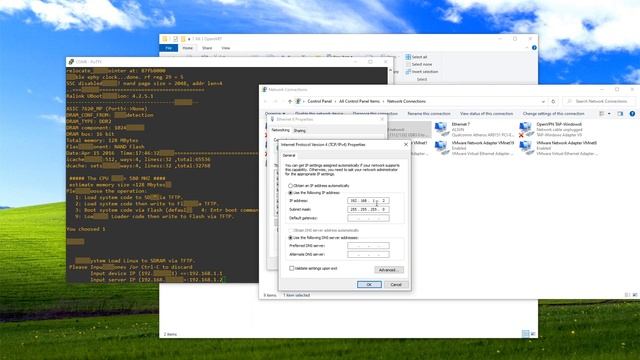Click OK in IPv4 Properties
Image resolution: width=640 pixels, height=360 pixels.
(369, 284)
